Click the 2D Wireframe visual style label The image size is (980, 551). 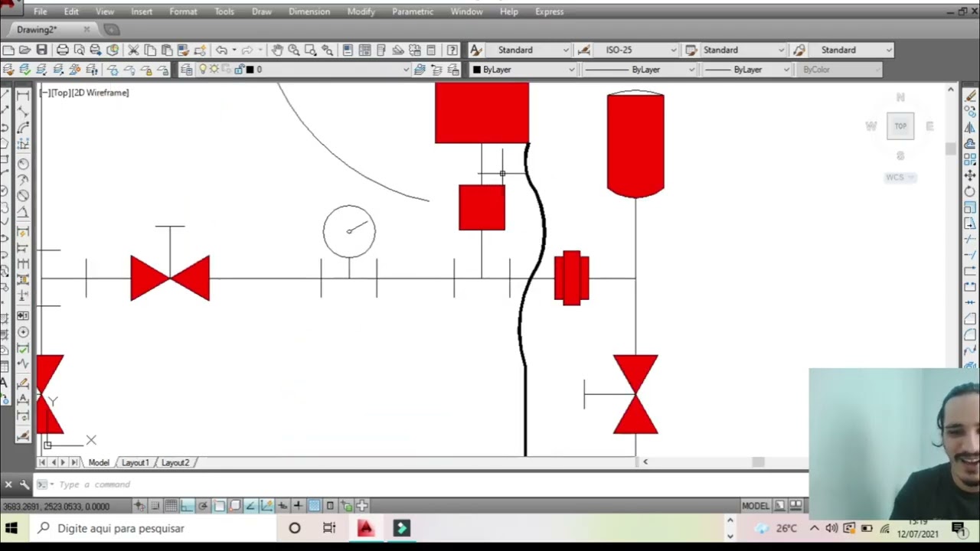pos(102,93)
